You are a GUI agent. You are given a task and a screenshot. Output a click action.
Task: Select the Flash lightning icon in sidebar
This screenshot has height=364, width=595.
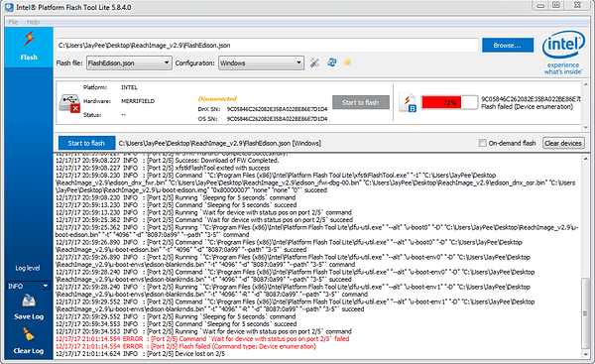(x=29, y=38)
